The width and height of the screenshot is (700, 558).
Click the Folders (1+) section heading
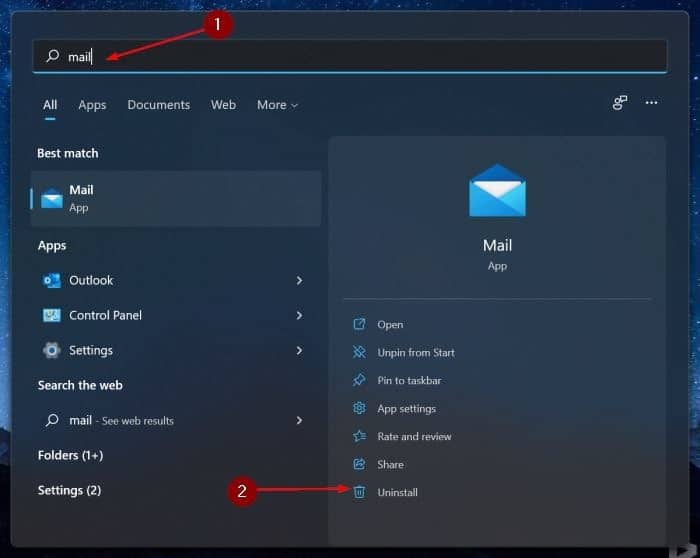click(x=71, y=455)
